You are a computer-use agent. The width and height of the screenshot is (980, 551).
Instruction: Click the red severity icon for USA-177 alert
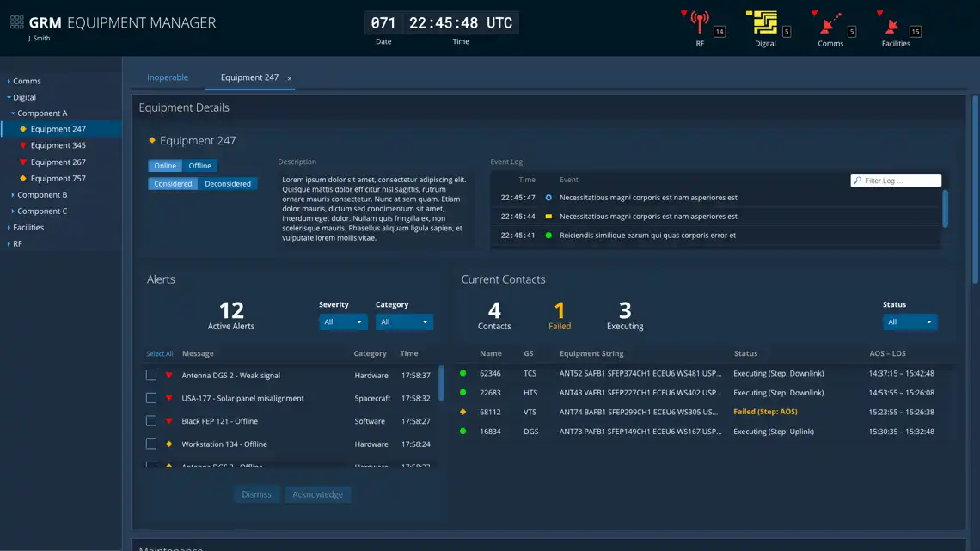coord(168,398)
